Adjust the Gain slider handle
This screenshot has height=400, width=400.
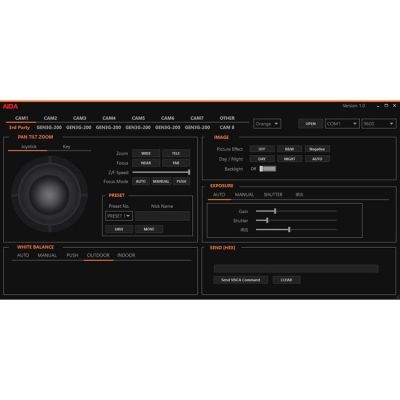[x=275, y=211]
